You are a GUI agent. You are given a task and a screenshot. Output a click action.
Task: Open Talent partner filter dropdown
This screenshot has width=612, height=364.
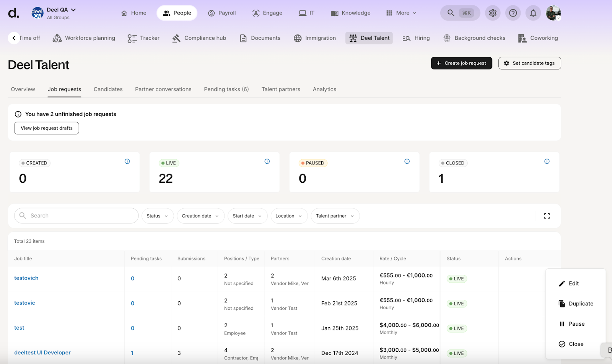pos(335,216)
